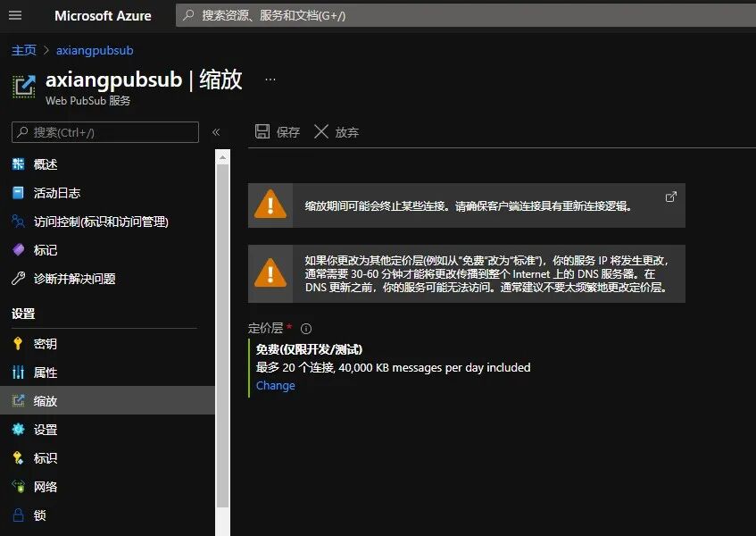Open 属性 (Properties) via its icon
Screen dimensions: 756x536
[x=18, y=372]
